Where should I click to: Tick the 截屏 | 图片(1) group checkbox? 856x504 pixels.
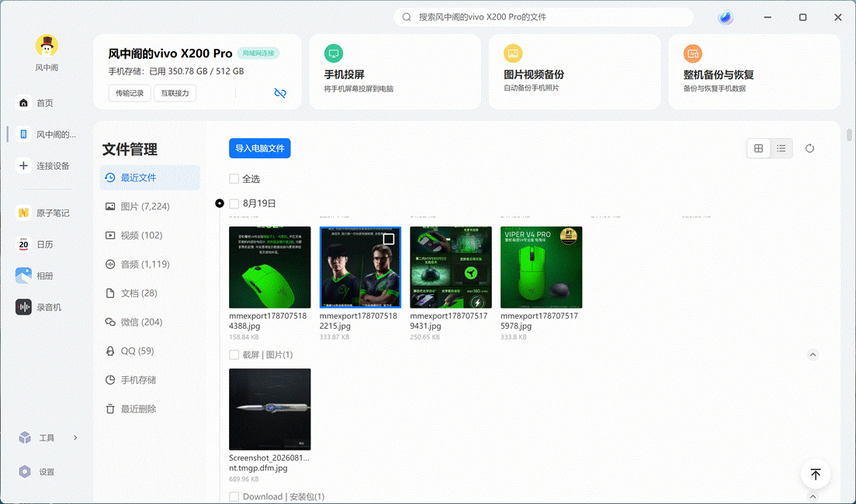(234, 354)
